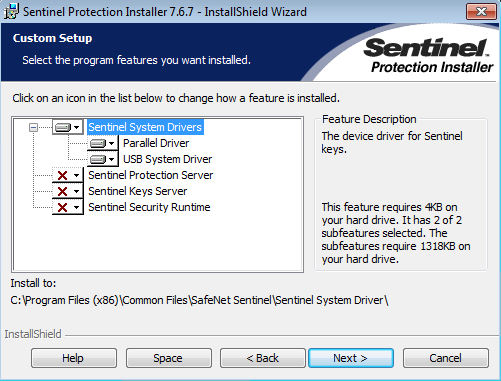
Task: Select the Parallel Driver feature
Action: coord(156,143)
